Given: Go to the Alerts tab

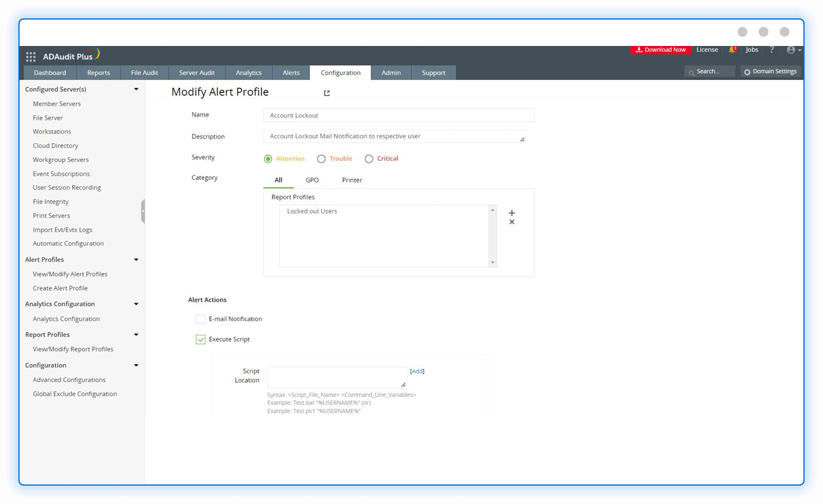Looking at the screenshot, I should tap(291, 73).
